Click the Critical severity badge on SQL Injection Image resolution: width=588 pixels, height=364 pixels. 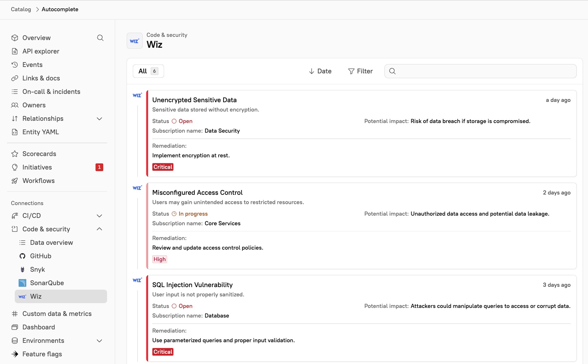click(163, 352)
